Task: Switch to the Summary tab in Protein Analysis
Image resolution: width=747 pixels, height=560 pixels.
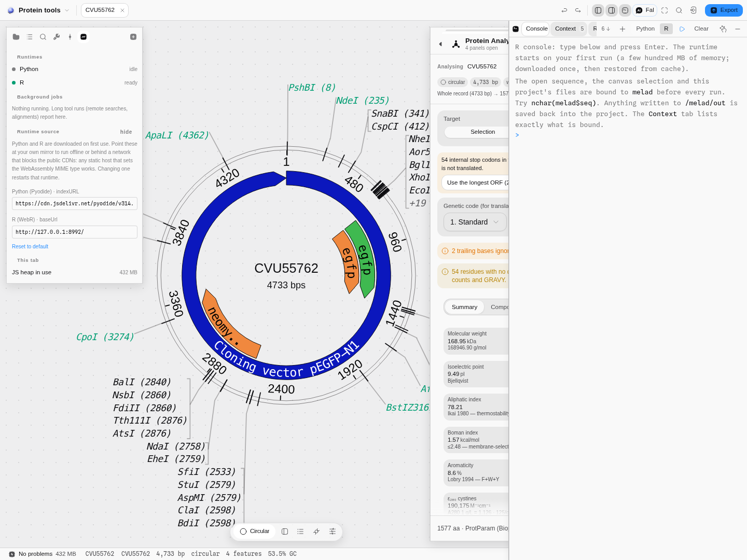Action: coord(464,307)
